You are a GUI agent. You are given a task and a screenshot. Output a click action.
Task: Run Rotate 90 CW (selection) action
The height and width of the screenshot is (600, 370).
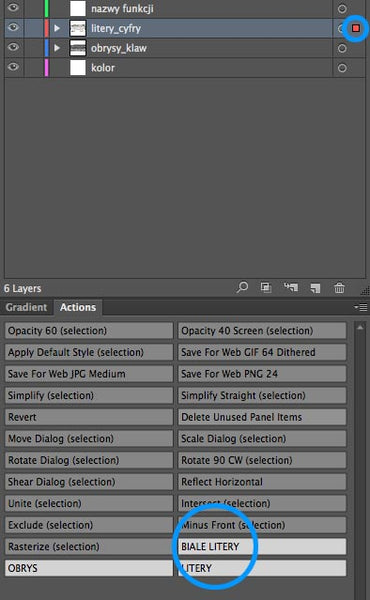[x=262, y=460]
